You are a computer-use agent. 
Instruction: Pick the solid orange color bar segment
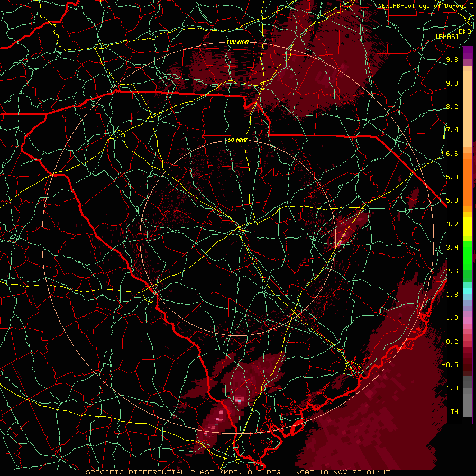[x=467, y=182]
